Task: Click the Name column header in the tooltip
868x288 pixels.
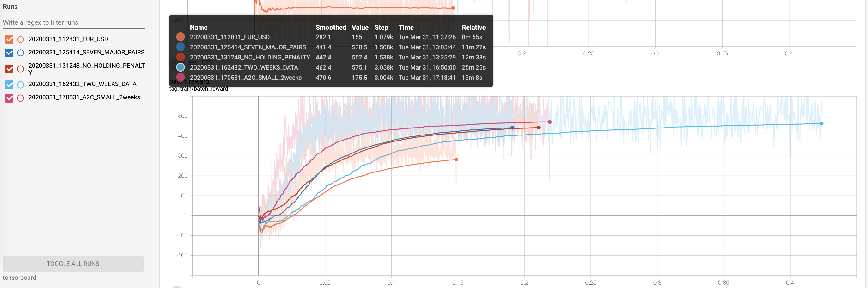Action: pyautogui.click(x=199, y=28)
